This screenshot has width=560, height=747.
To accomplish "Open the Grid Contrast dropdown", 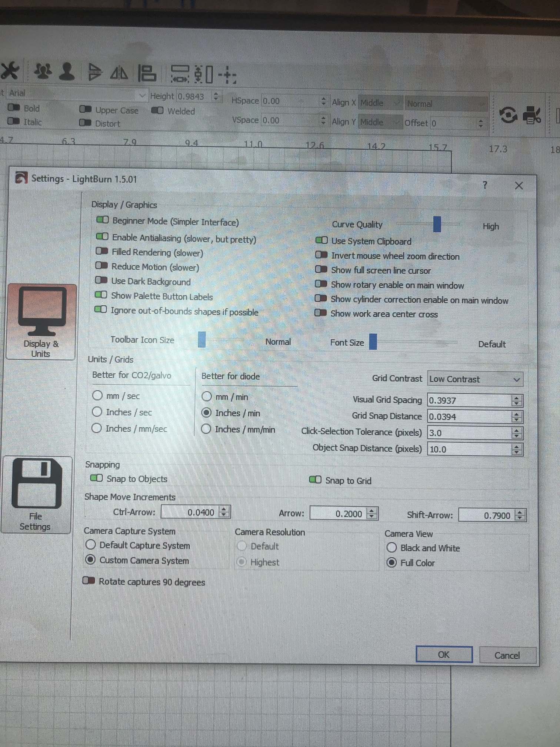I will pos(475,379).
